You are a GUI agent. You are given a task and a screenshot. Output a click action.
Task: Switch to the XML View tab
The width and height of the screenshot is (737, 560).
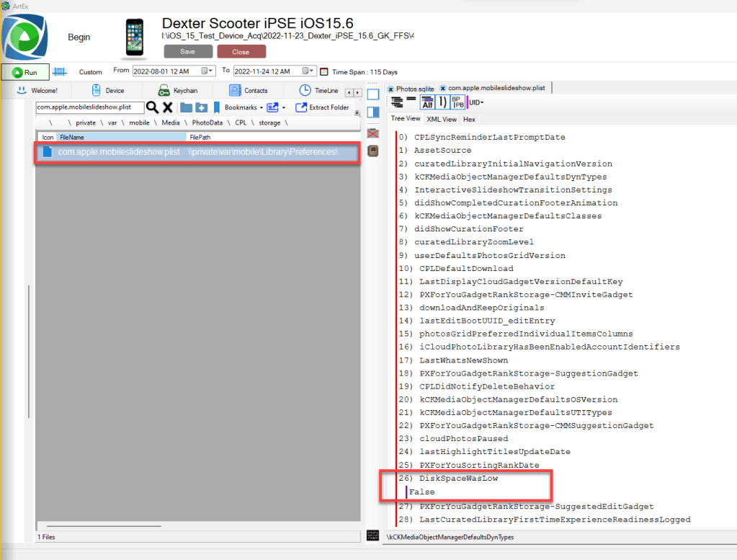441,119
